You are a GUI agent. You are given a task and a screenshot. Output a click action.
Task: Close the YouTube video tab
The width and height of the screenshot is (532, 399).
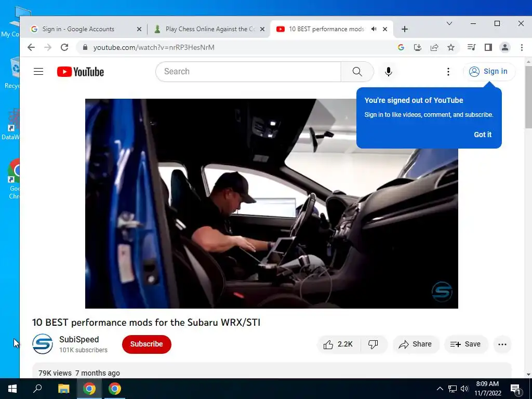(385, 29)
